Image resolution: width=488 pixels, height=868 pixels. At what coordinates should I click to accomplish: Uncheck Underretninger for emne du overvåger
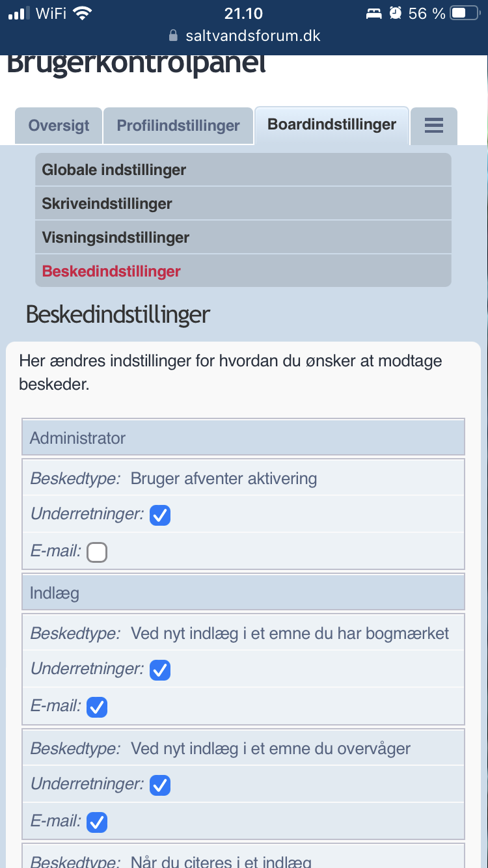pos(160,785)
